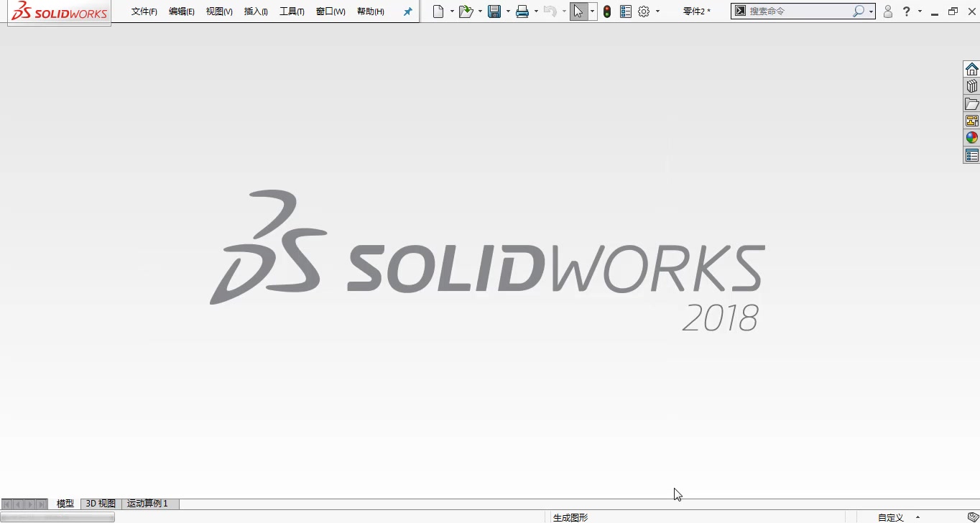Switch to the 模型 tab
The height and width of the screenshot is (523, 980).
coord(65,504)
